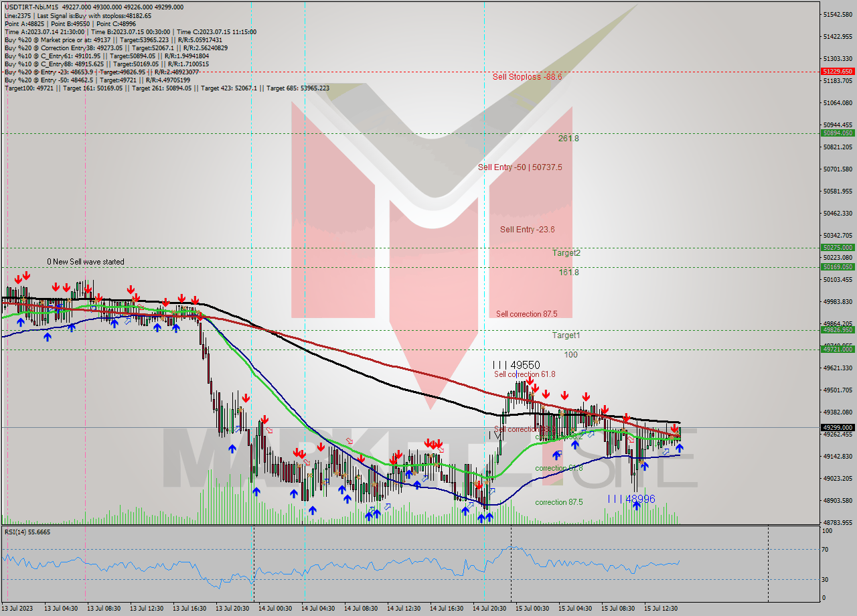Click the current price 49299.000 tag
The image size is (857, 616).
tap(838, 427)
